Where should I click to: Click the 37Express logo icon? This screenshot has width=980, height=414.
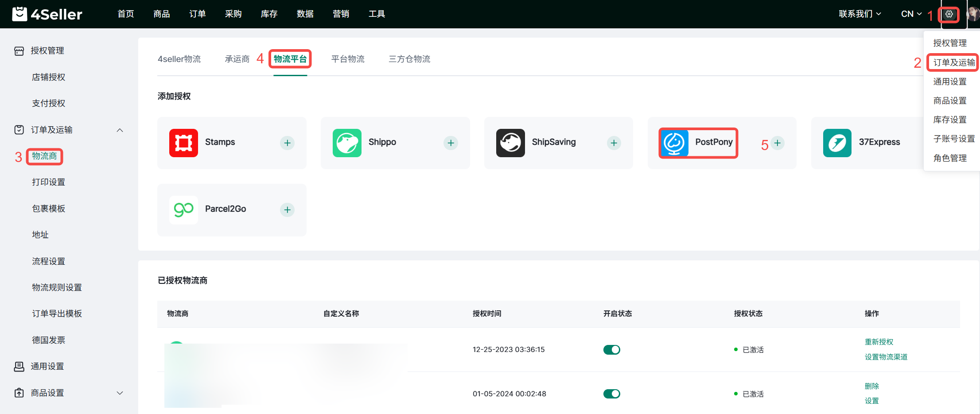(x=837, y=143)
